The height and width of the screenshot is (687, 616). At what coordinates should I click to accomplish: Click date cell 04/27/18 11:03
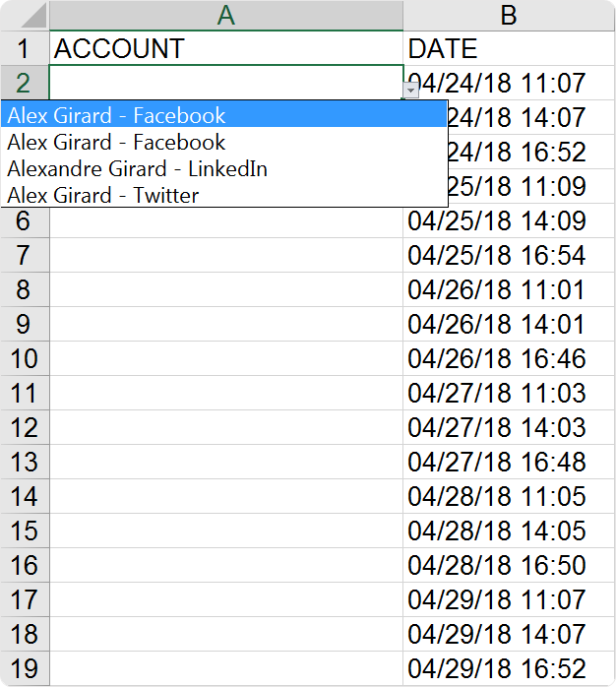pos(509,393)
